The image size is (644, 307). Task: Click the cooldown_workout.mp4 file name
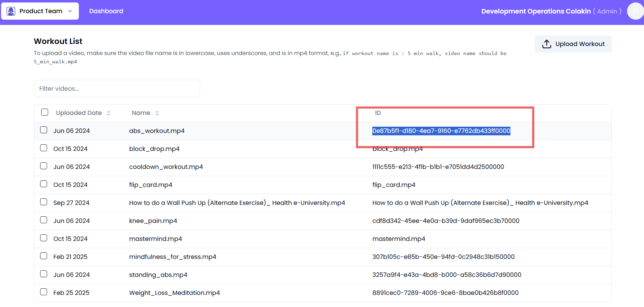[166, 167]
